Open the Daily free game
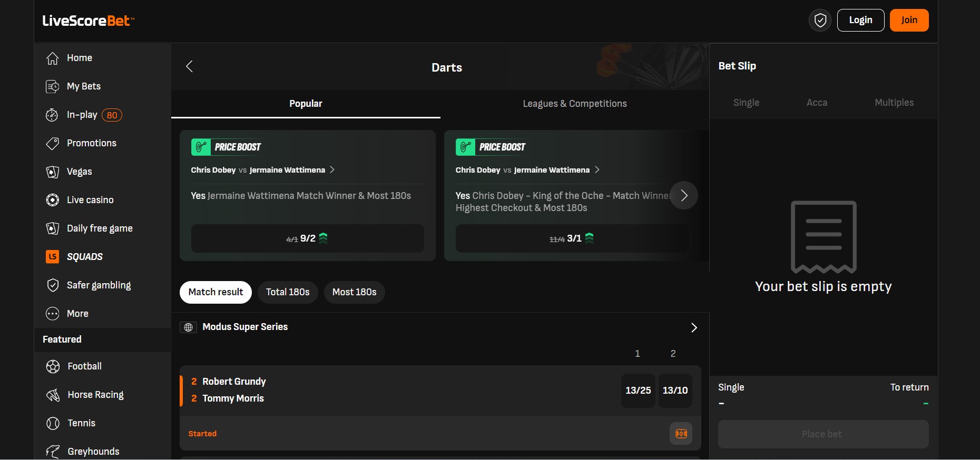This screenshot has height=460, width=980. click(99, 228)
